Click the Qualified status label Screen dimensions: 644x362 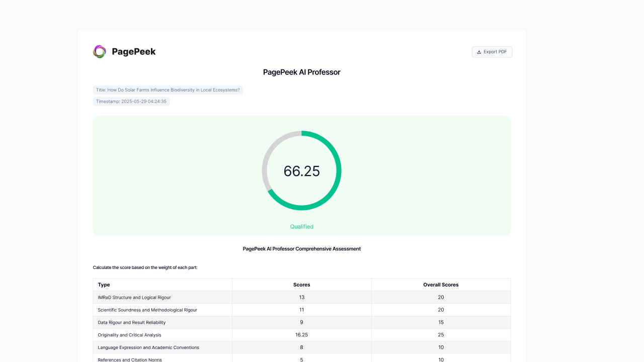click(x=302, y=227)
